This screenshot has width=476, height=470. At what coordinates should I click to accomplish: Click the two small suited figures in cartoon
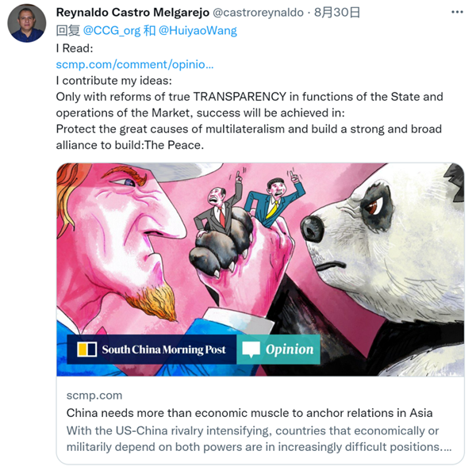tap(250, 201)
